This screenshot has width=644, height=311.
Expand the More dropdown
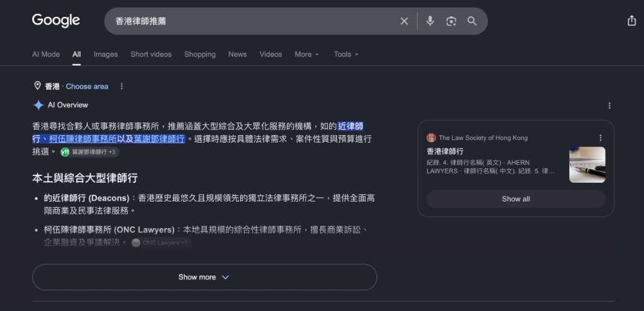point(307,54)
